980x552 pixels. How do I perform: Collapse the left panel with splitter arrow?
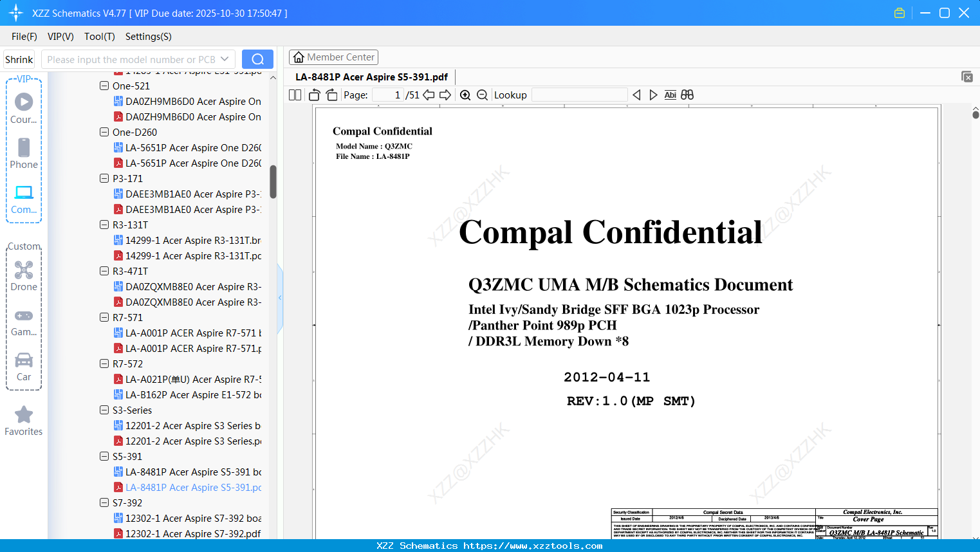tap(280, 298)
